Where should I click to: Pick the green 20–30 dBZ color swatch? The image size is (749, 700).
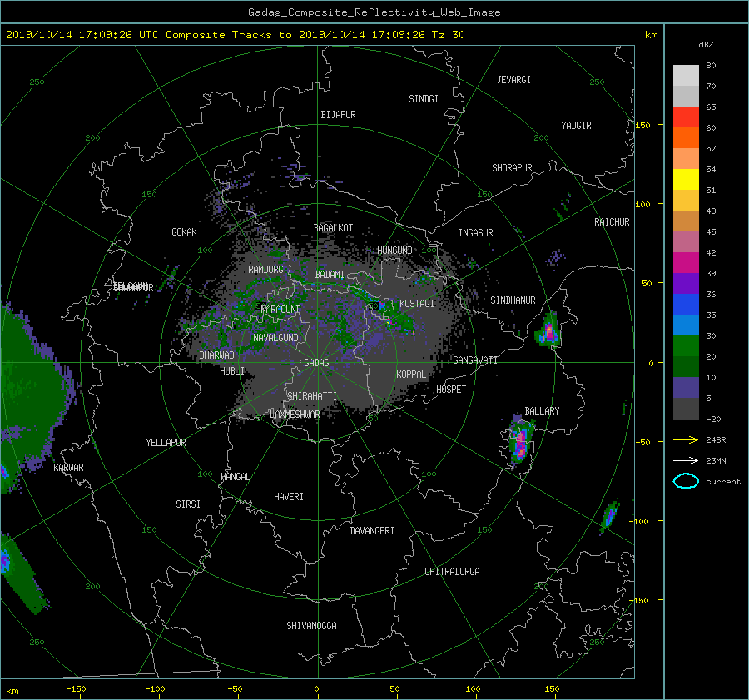click(x=686, y=346)
